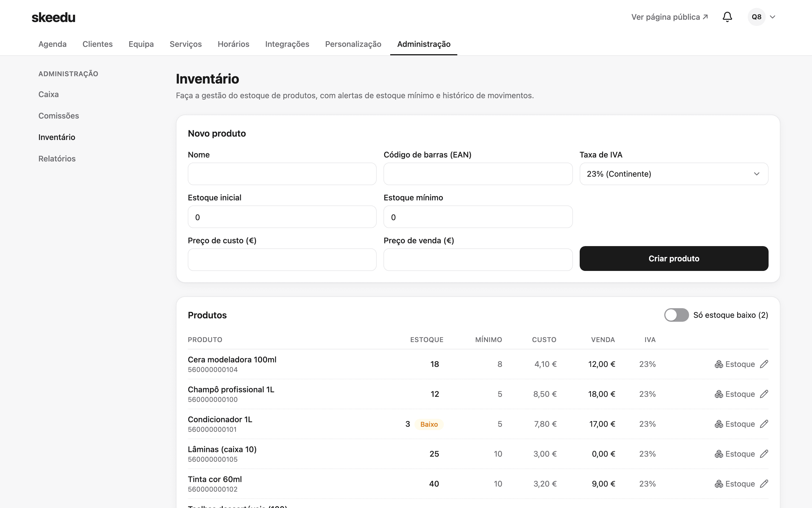Select product name Tinta cor 60ml
Screen dimensions: 812x508
click(215, 479)
